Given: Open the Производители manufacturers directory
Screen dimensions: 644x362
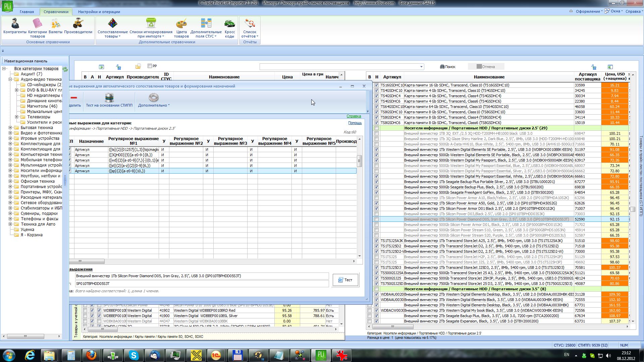Looking at the screenshot, I should click(78, 26).
